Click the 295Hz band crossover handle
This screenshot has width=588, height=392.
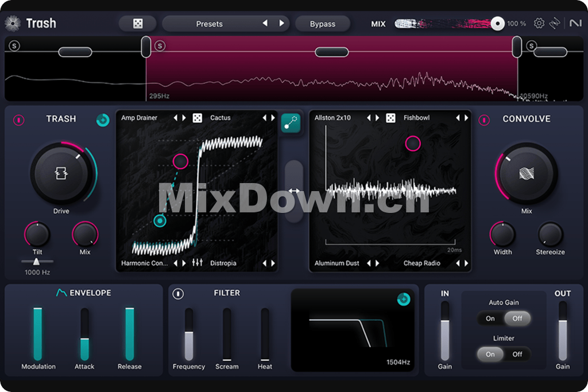click(146, 47)
